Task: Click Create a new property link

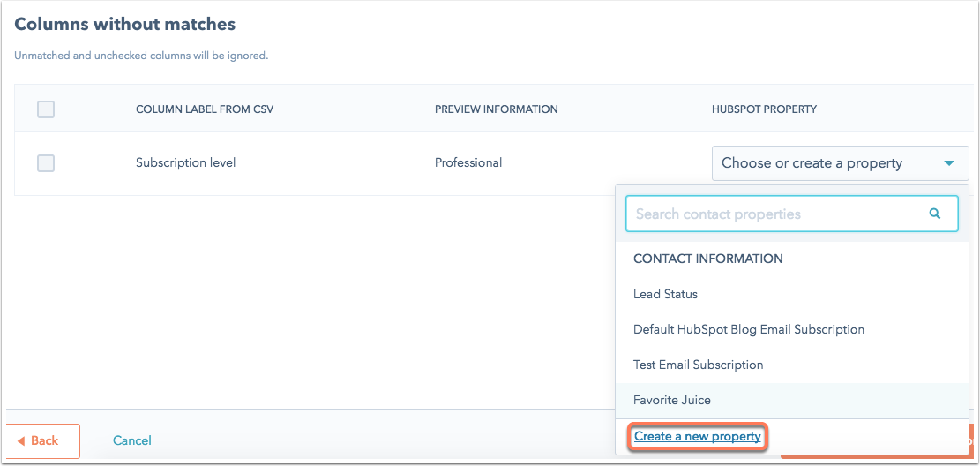Action: 697,437
